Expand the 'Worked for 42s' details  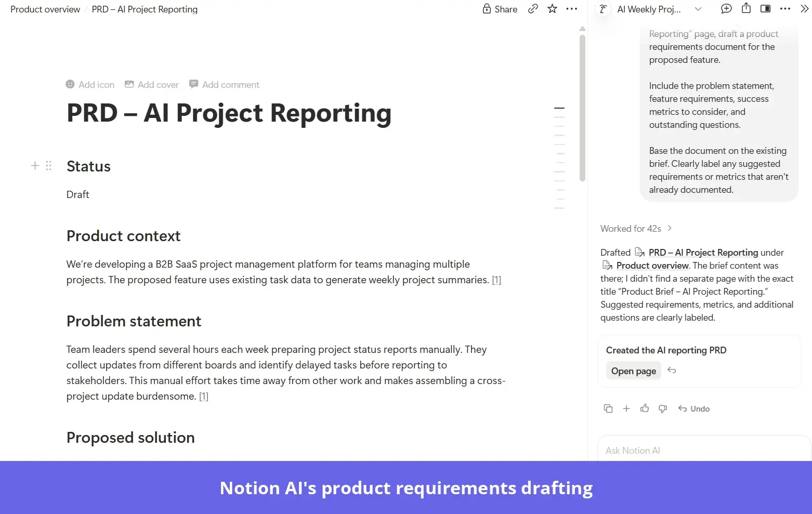pyautogui.click(x=636, y=229)
